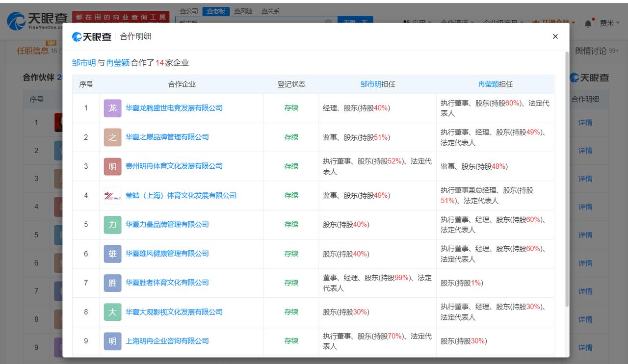Open 详情 for the first partner row
628x364 pixels.
coord(585,122)
